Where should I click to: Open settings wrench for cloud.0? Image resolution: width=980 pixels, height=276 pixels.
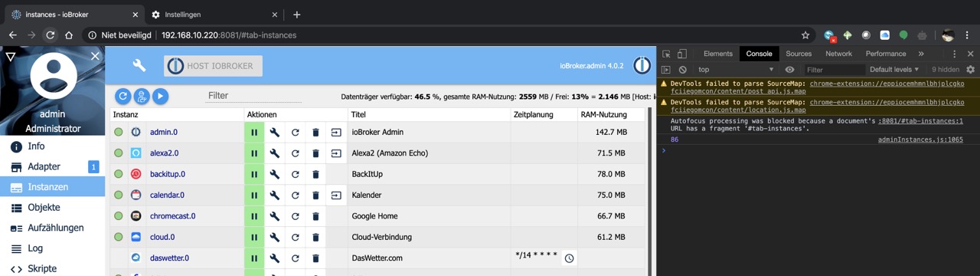(x=275, y=237)
